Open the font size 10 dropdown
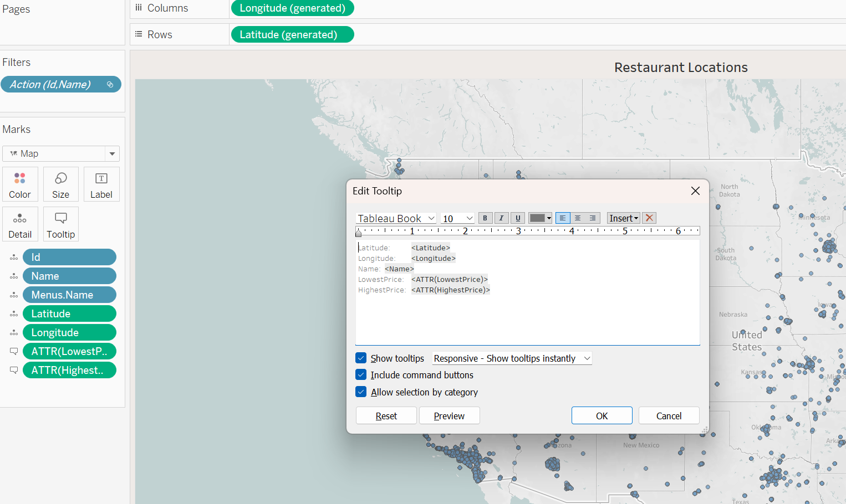This screenshot has width=846, height=504. (457, 218)
